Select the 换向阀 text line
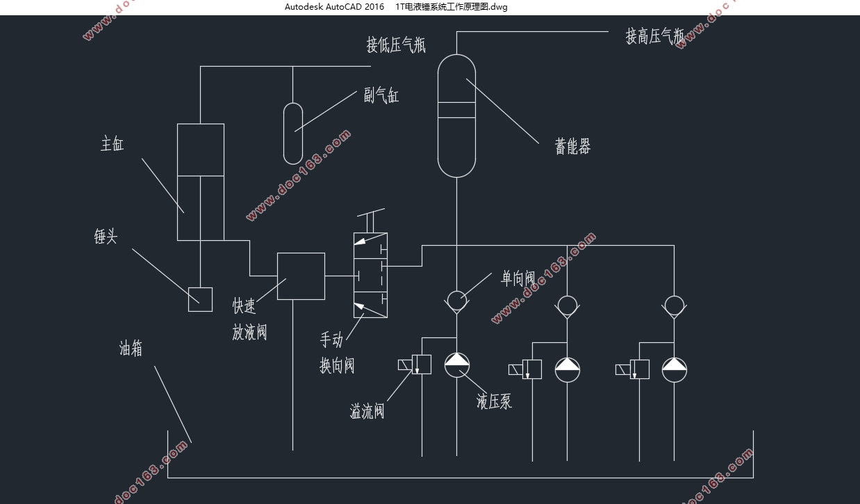Image resolution: width=860 pixels, height=504 pixels. point(337,365)
